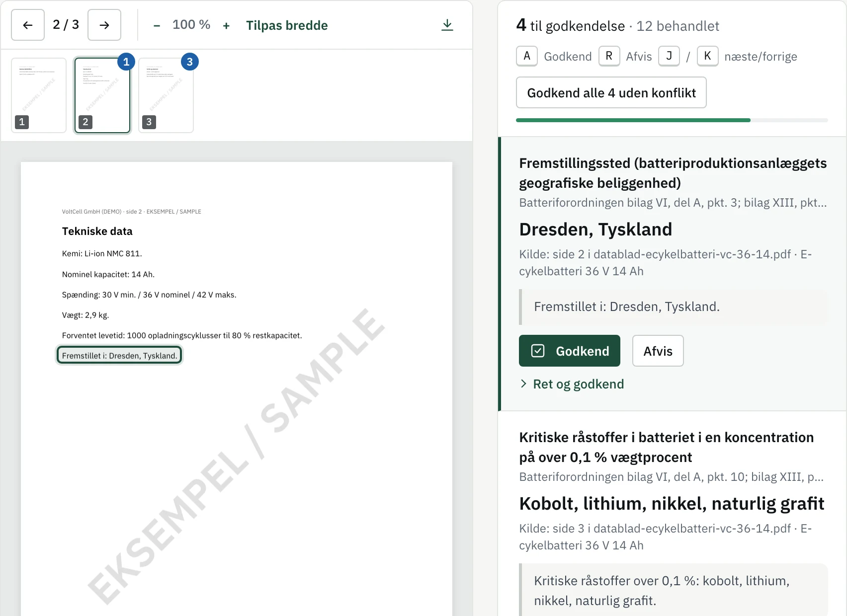Click the quoted Kritiske råstoffer over 0,1 % excerpt
The height and width of the screenshot is (616, 847).
tap(674, 590)
